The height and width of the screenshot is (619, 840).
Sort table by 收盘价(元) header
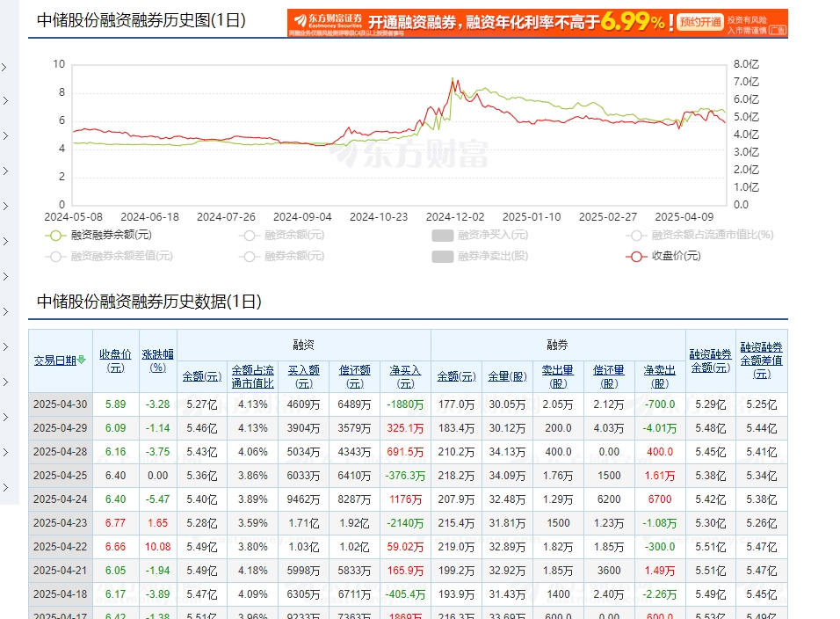(x=115, y=360)
